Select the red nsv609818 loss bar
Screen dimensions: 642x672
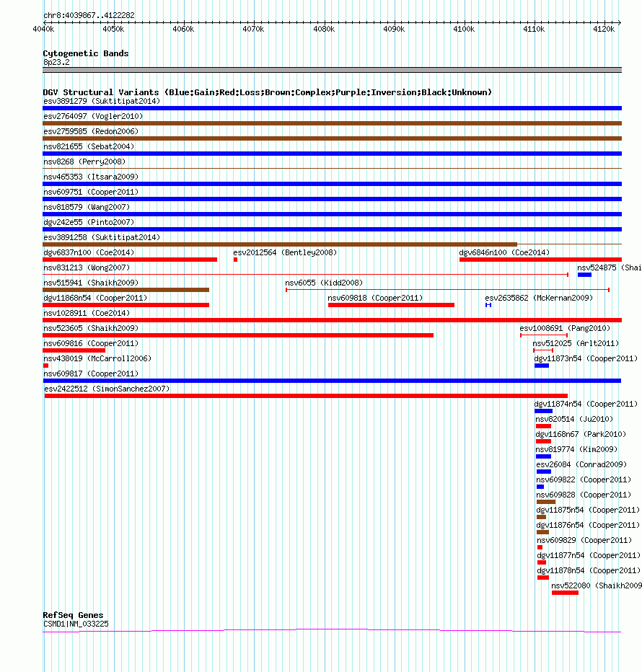[391, 305]
